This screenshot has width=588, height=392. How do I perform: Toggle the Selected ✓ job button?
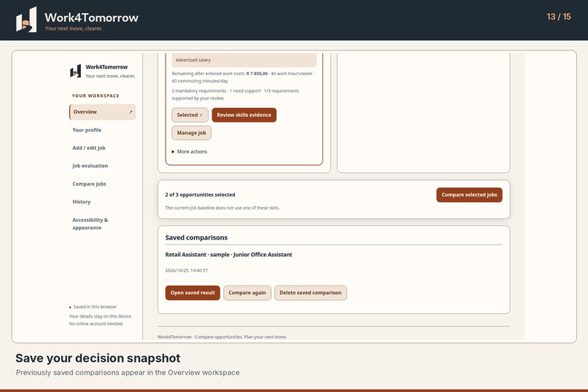(x=190, y=115)
